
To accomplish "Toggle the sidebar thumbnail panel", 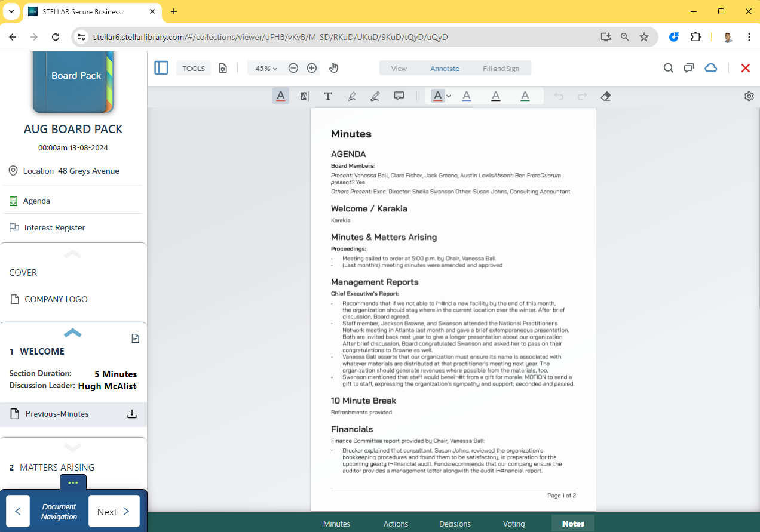I will click(161, 67).
